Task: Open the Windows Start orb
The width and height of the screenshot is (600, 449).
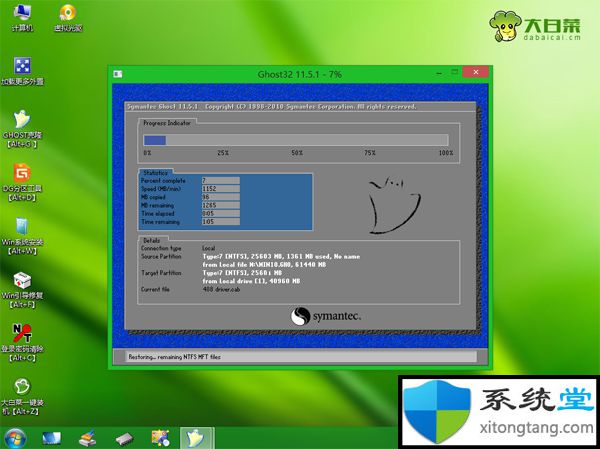Action: click(15, 438)
